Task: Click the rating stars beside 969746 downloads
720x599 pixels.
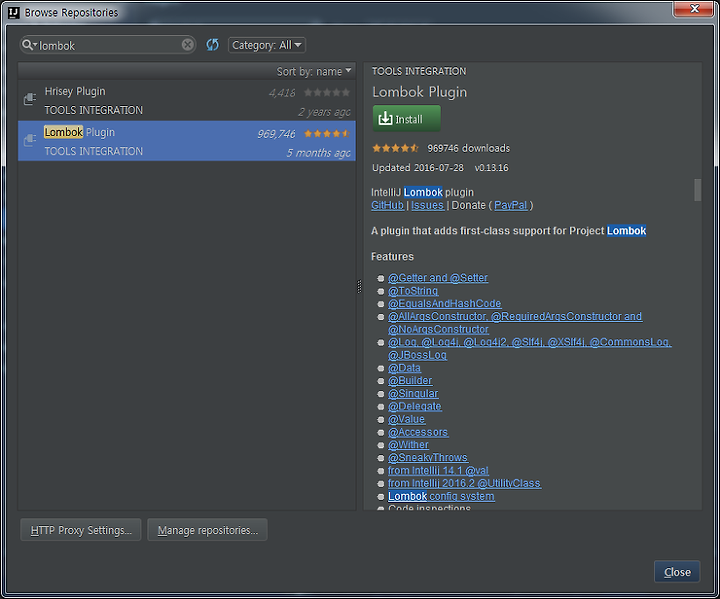Action: 395,148
